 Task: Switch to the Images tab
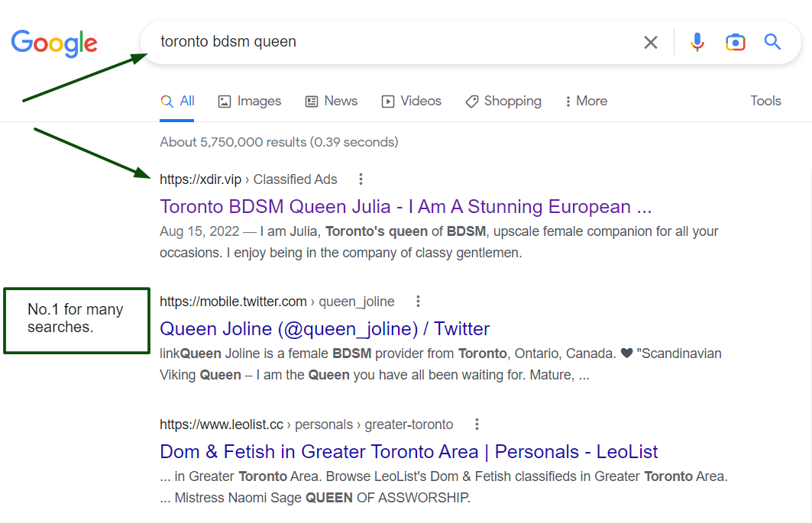(250, 101)
